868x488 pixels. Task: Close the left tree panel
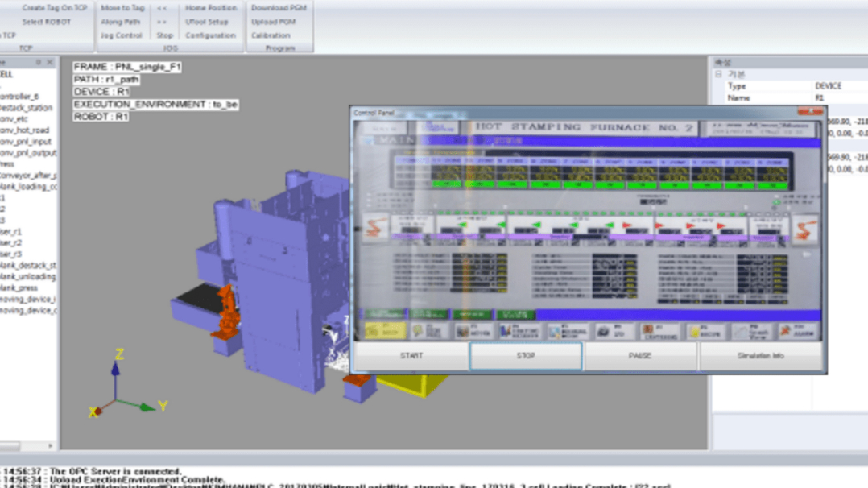point(50,61)
